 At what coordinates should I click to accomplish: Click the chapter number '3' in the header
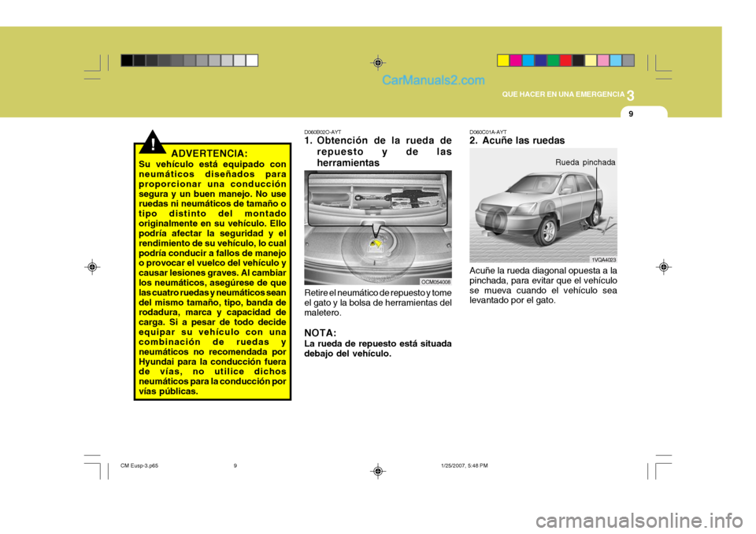tap(631, 95)
